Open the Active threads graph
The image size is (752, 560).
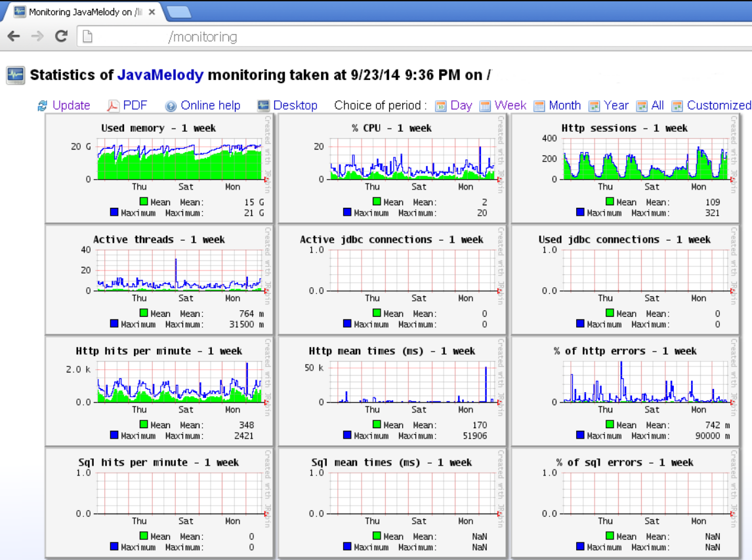(159, 280)
